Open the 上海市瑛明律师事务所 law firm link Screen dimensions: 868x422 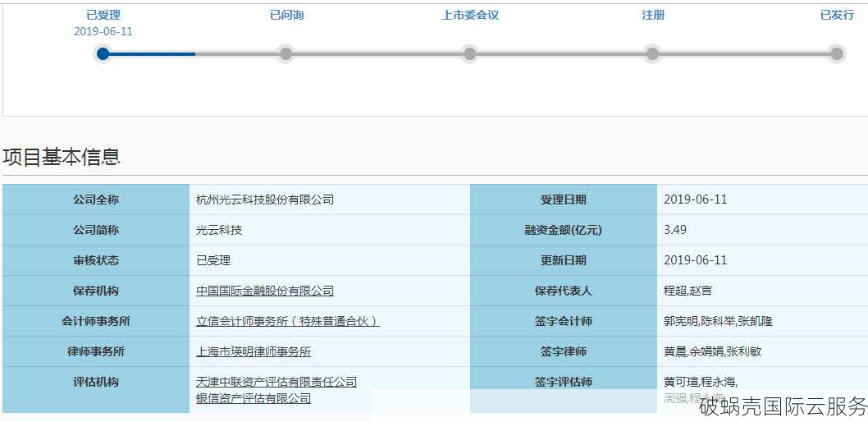[254, 351]
